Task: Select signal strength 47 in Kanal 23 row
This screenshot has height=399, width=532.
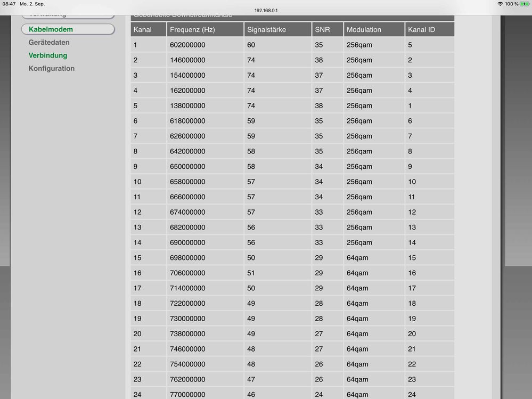Action: [x=278, y=379]
